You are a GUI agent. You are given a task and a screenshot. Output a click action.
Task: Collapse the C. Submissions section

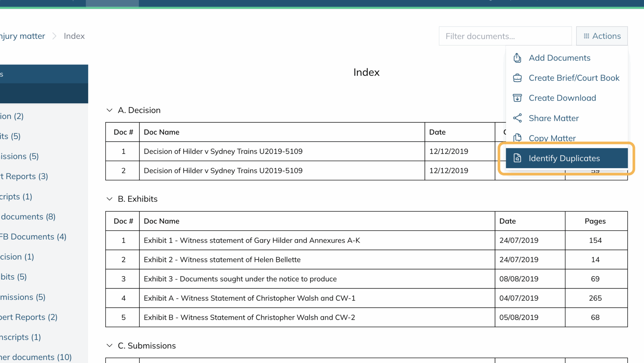109,346
